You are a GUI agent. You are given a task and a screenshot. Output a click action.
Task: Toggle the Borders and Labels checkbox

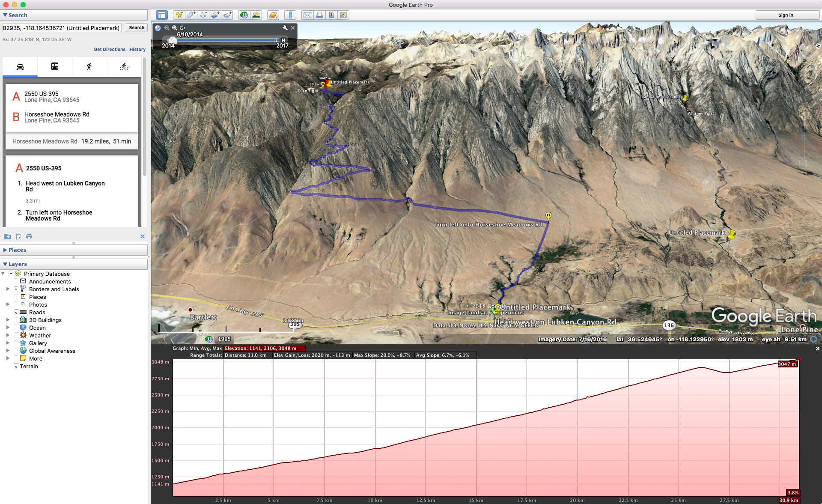(16, 289)
